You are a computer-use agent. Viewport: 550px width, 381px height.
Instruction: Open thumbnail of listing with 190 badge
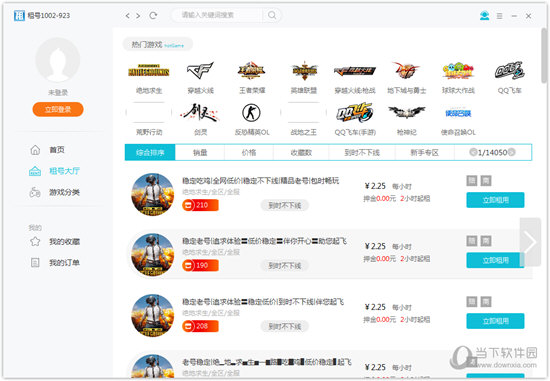point(153,255)
